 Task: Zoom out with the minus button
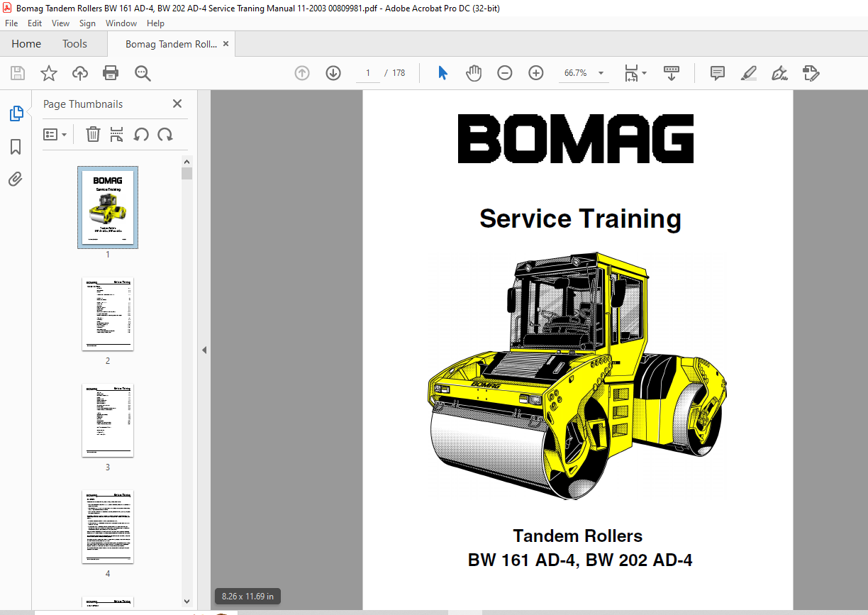tap(505, 73)
